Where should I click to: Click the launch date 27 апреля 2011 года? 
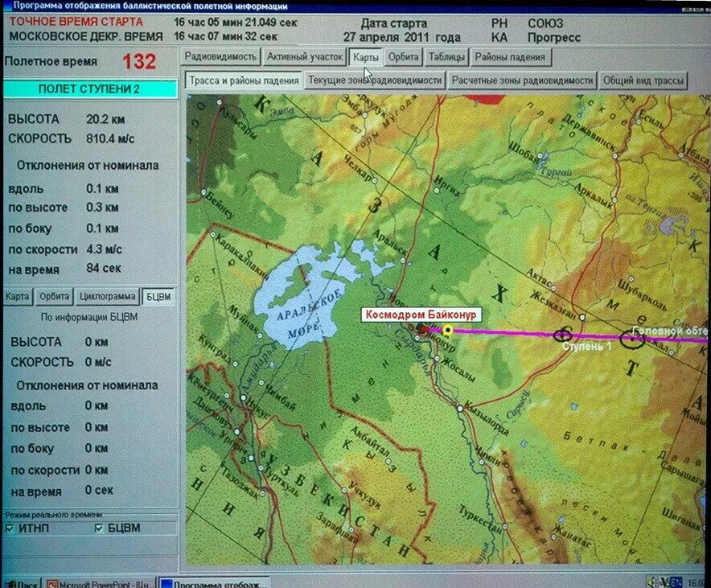pos(401,37)
